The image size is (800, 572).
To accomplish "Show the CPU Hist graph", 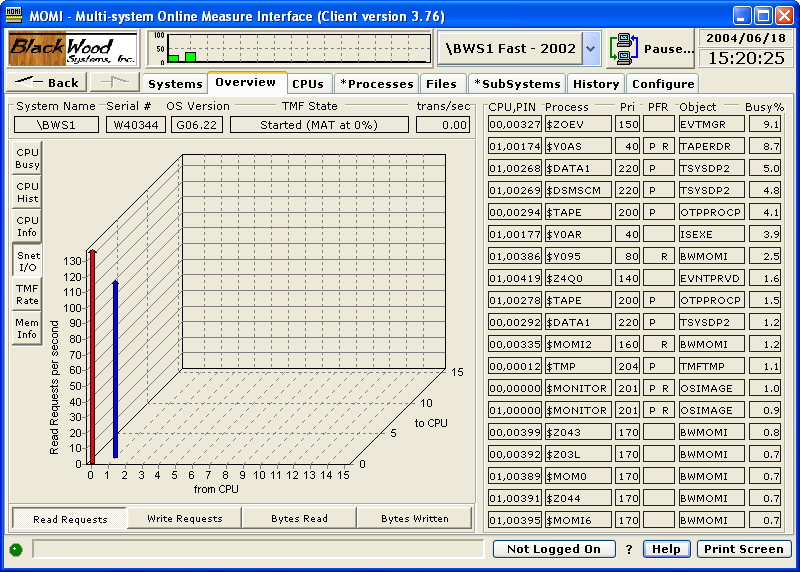I will [27, 192].
